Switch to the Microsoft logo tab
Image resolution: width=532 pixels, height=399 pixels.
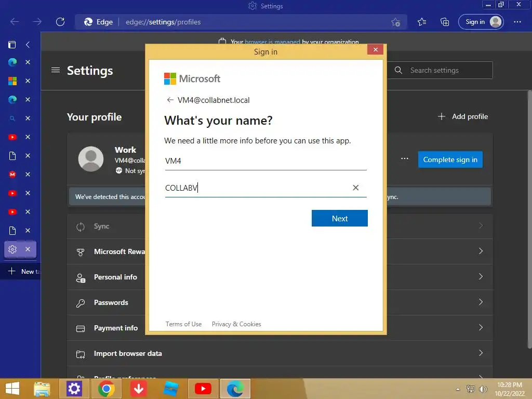[x=12, y=81]
